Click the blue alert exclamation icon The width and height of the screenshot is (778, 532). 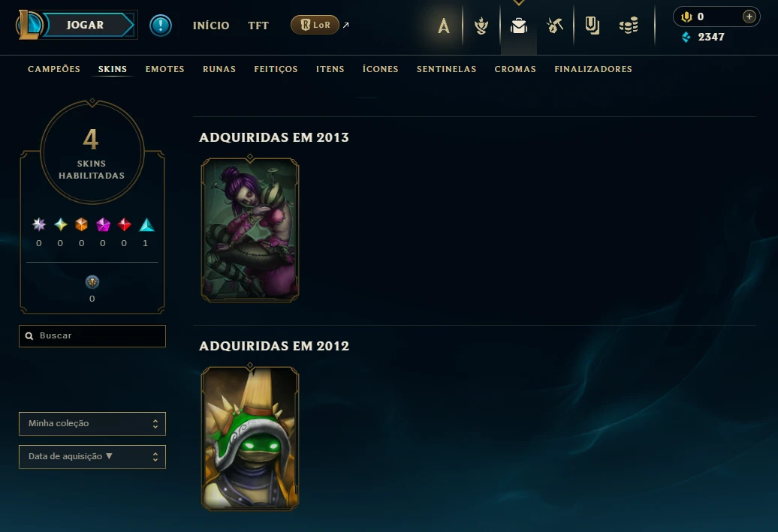click(x=161, y=26)
